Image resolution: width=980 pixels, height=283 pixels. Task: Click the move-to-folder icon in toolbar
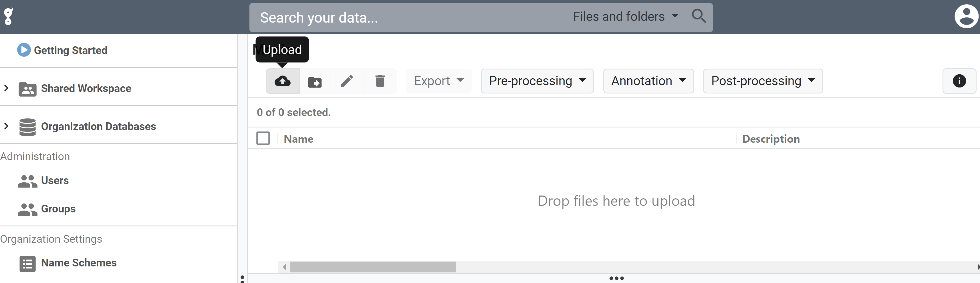click(315, 81)
